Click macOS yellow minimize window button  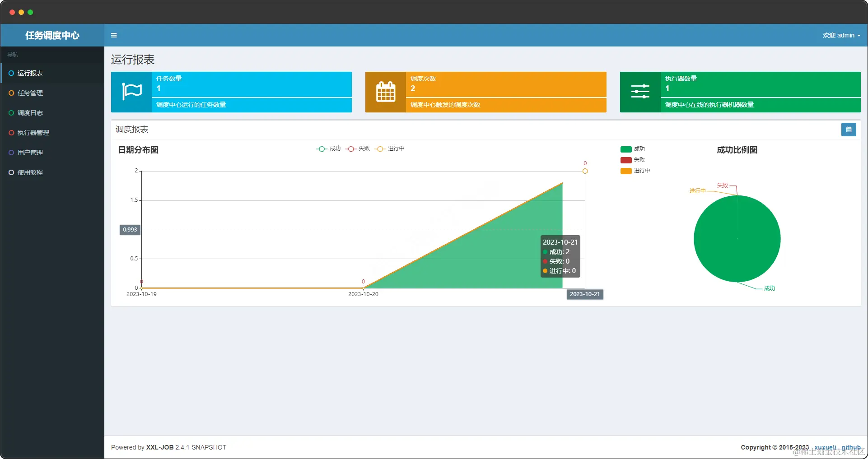(x=21, y=12)
